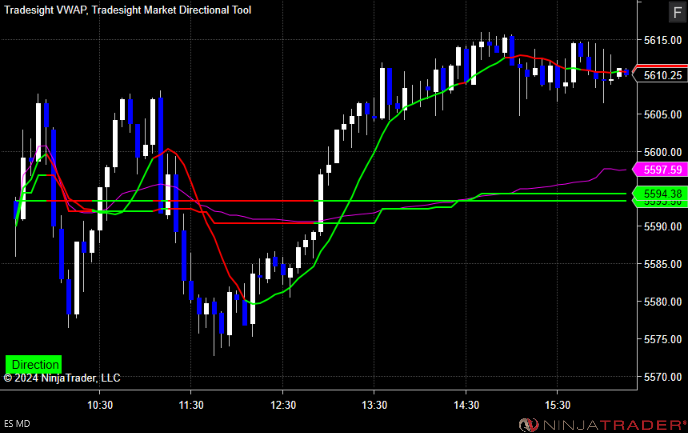688x433 pixels.
Task: Click the green Direction indicator label
Action: click(x=34, y=364)
